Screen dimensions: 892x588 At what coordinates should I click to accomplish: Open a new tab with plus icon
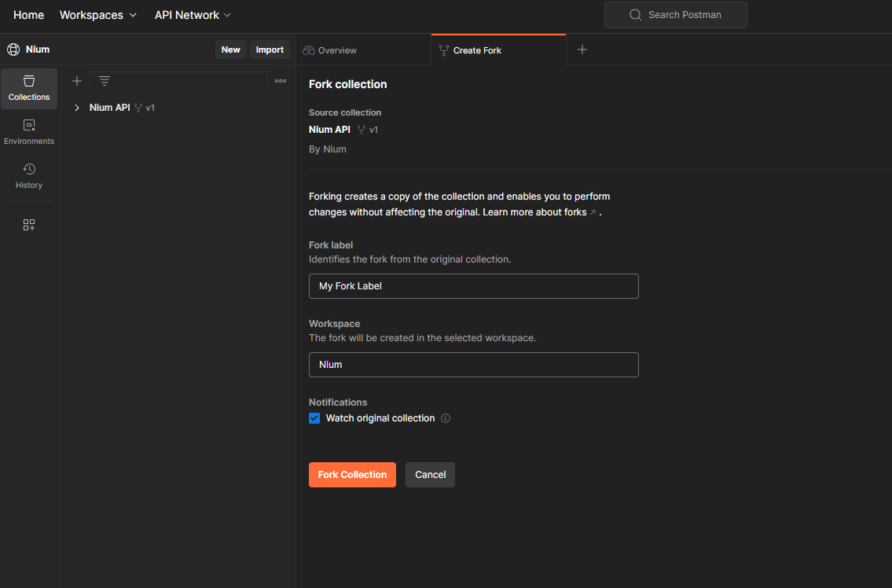point(582,50)
